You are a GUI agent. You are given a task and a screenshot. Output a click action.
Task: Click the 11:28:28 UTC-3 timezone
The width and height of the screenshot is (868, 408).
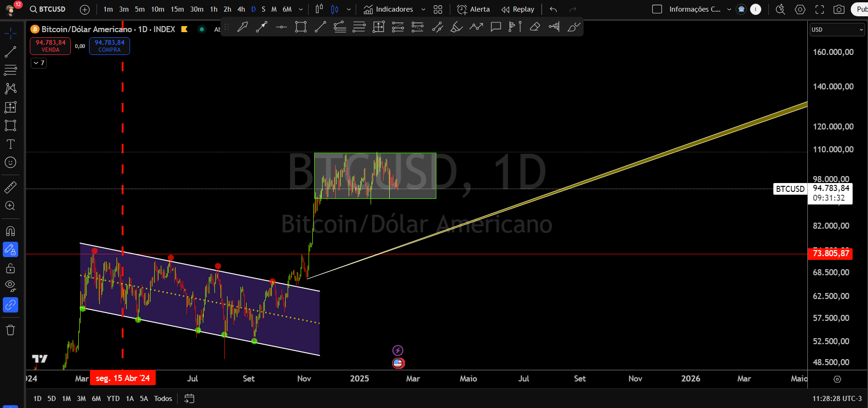[x=837, y=399]
